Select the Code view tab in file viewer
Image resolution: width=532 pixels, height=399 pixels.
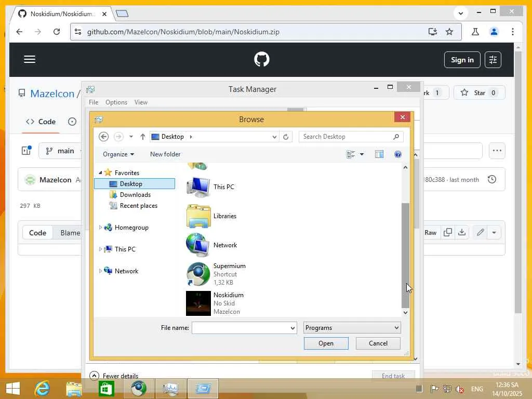pos(37,233)
